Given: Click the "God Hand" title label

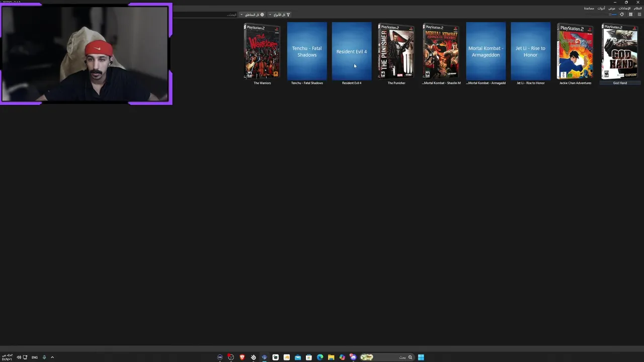Looking at the screenshot, I should (x=620, y=83).
